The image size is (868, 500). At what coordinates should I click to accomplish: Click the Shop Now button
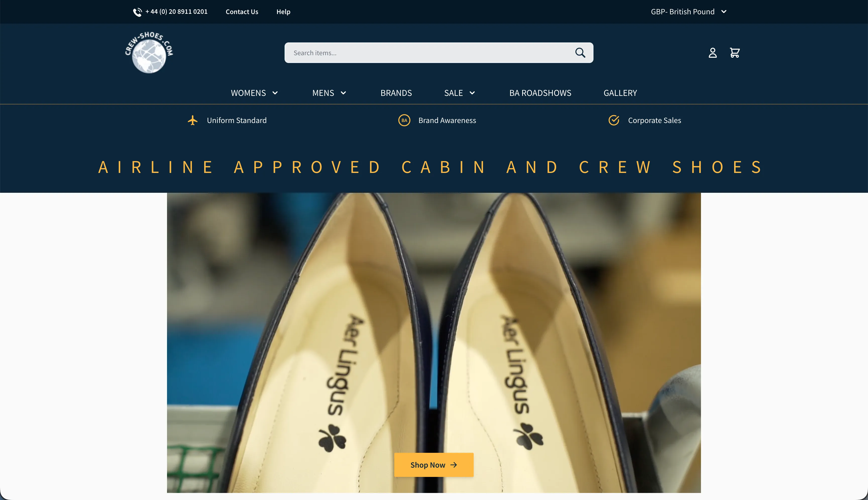click(434, 465)
